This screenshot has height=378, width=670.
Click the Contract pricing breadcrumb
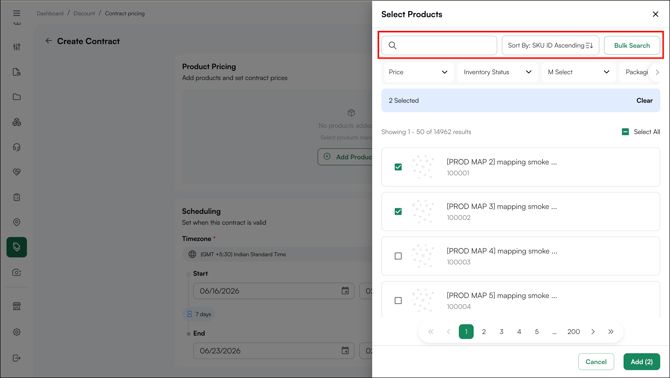(125, 13)
